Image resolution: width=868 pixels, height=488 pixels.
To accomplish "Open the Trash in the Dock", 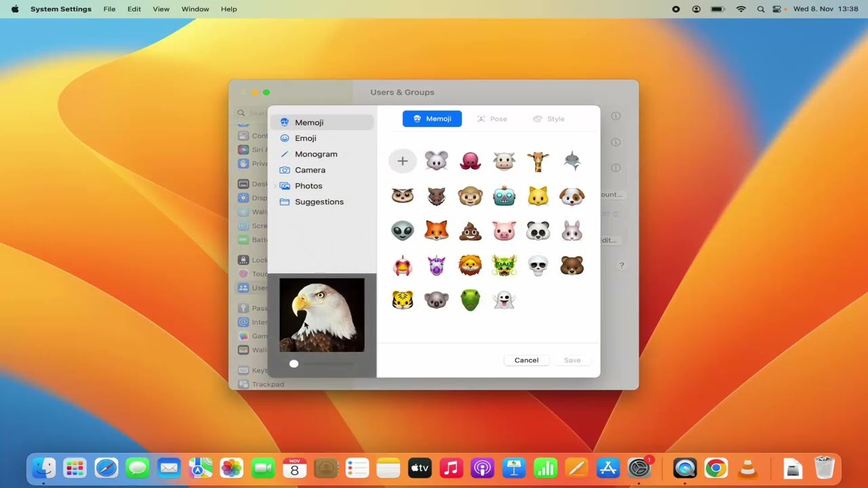I will (x=824, y=468).
